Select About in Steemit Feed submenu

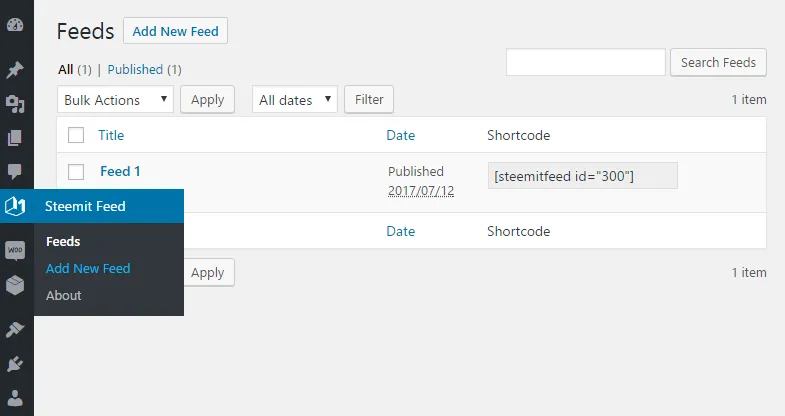click(64, 295)
